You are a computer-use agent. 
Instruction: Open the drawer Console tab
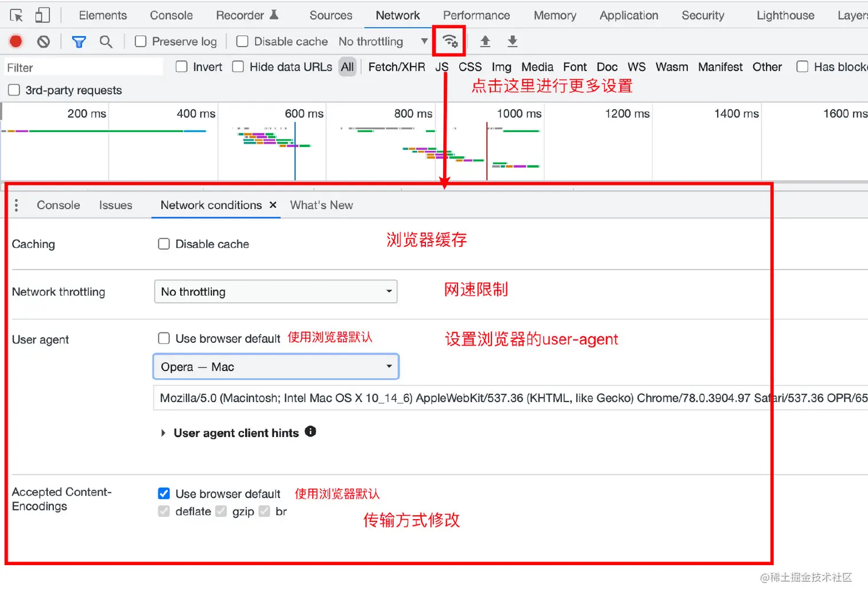[x=59, y=205]
